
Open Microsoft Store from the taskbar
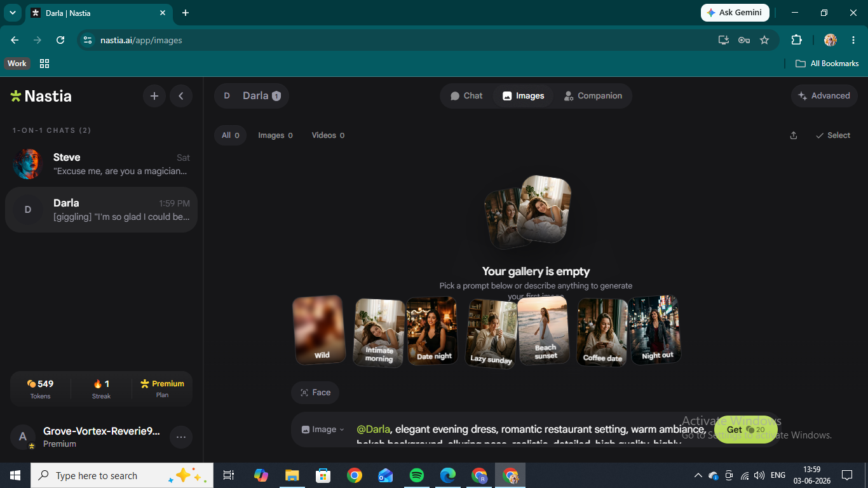(323, 475)
